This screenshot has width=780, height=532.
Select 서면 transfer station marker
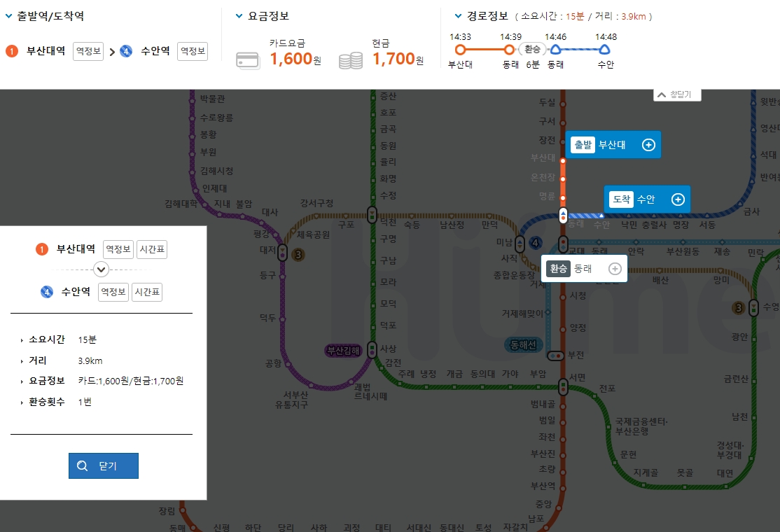point(563,386)
